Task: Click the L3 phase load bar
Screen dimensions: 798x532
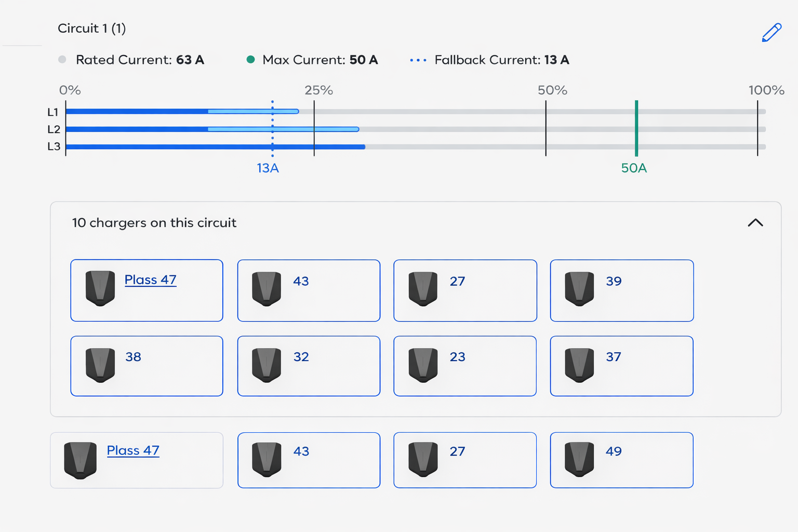Action: click(216, 147)
